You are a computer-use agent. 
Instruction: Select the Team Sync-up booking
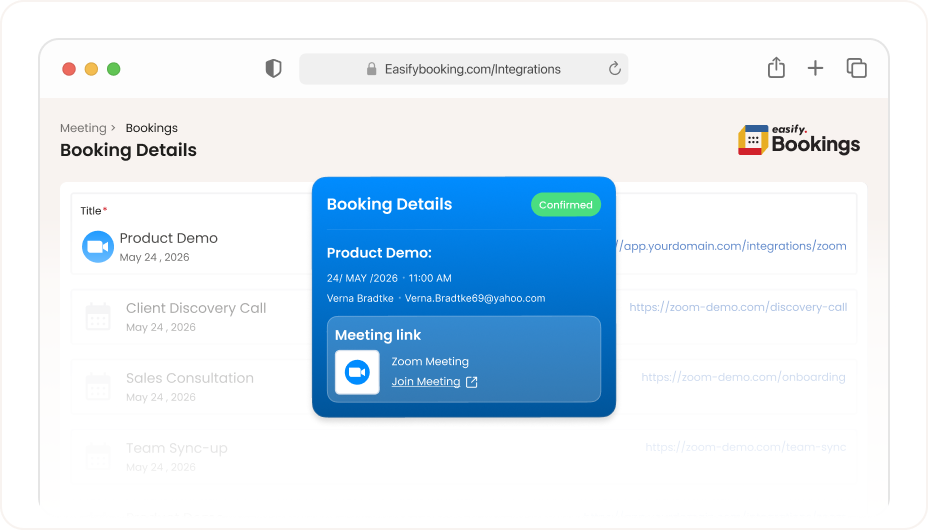pyautogui.click(x=176, y=448)
